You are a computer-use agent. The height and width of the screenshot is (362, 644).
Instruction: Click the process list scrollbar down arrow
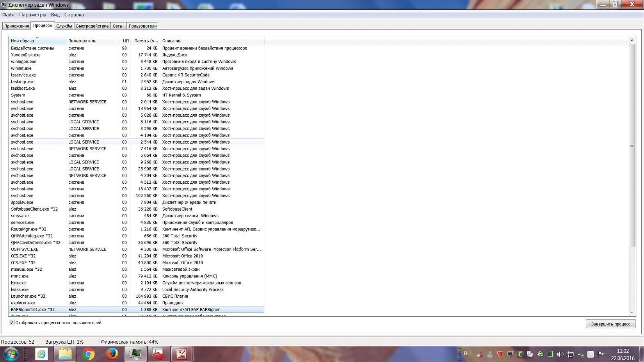[x=632, y=312]
